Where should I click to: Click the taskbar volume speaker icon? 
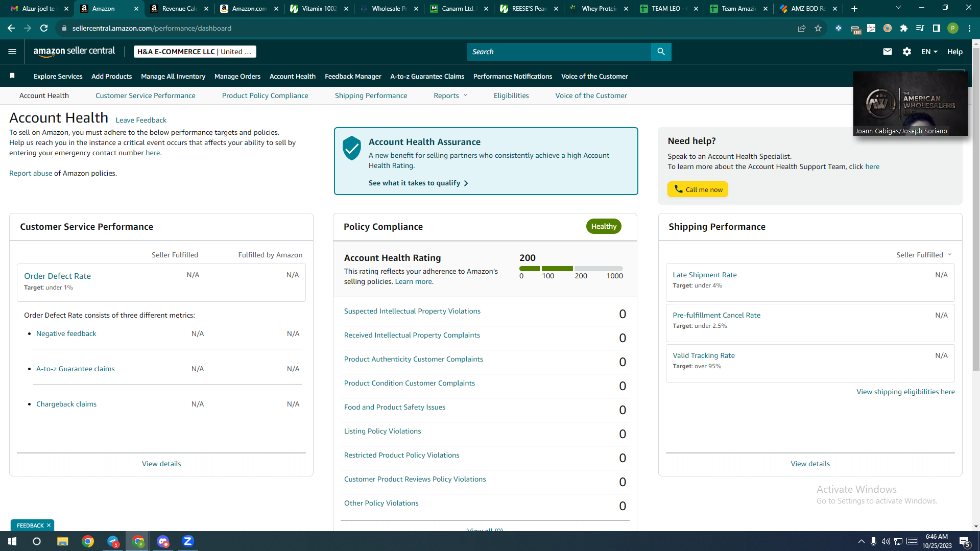click(x=886, y=541)
